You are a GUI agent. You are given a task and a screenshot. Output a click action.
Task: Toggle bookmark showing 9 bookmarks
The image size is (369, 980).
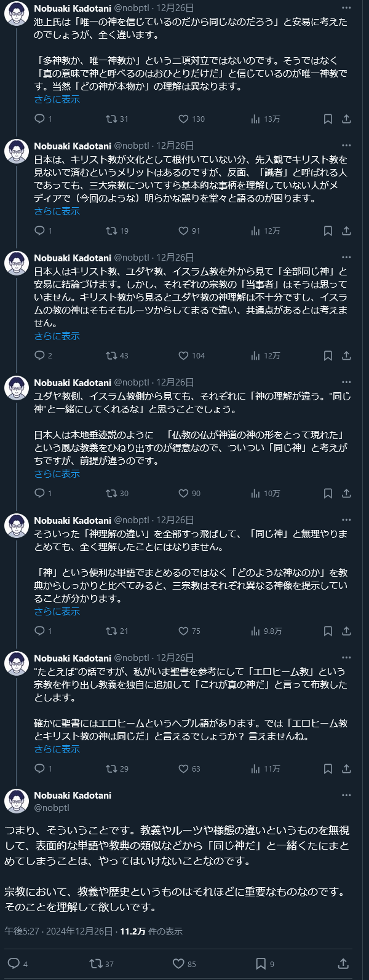[x=261, y=963]
